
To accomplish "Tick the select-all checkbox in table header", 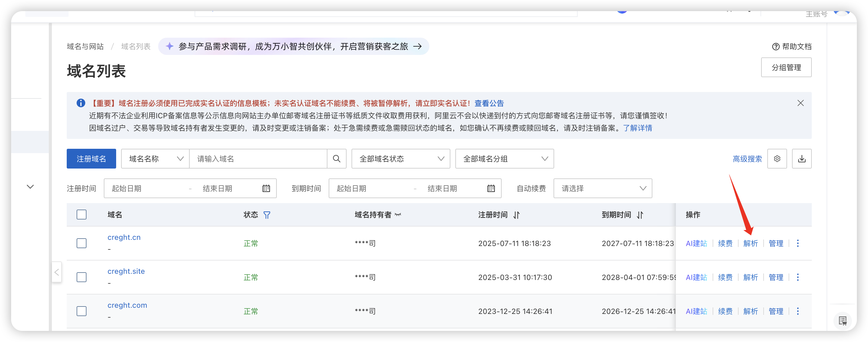I will (81, 215).
